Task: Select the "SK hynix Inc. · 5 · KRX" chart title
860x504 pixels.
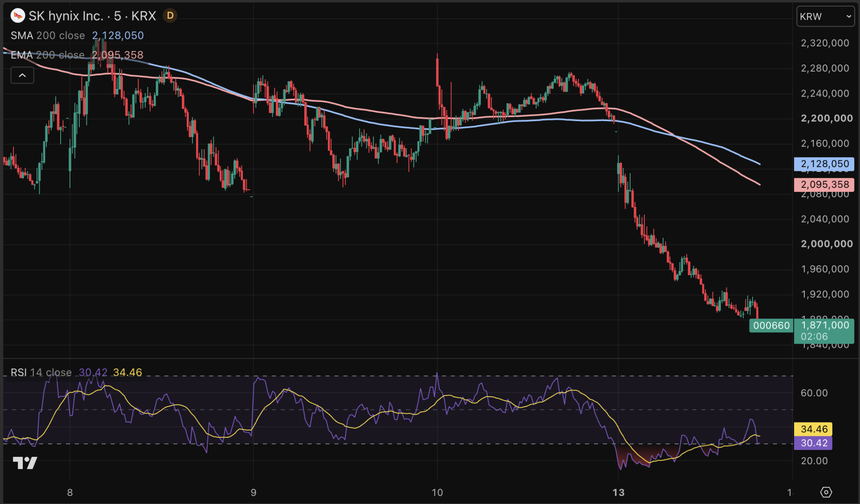Action: coord(92,16)
